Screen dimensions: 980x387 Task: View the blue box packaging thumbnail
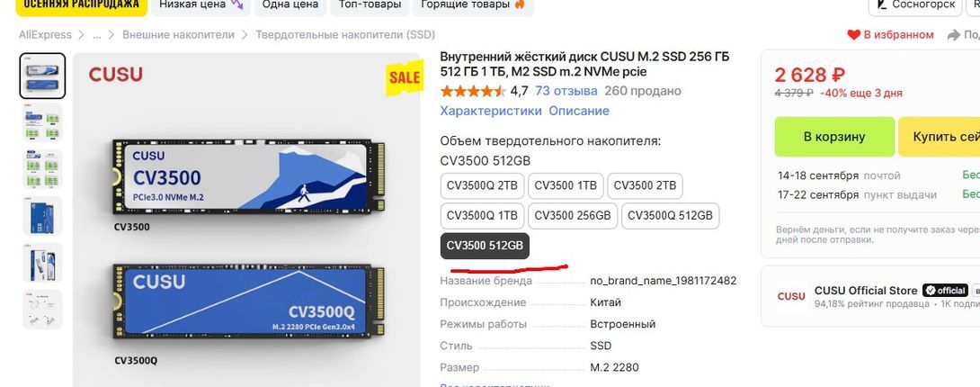[x=42, y=216]
